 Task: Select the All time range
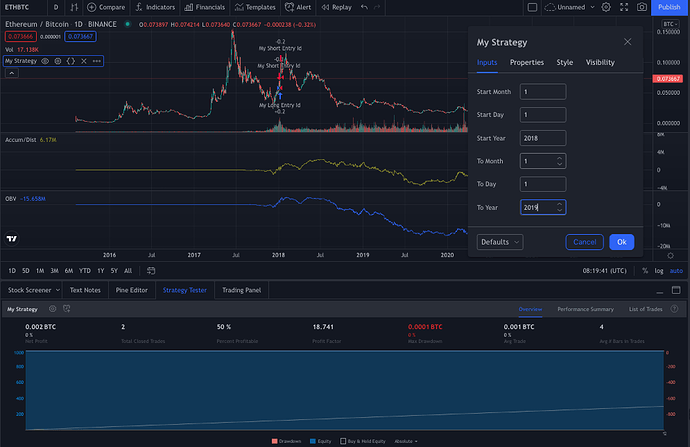pos(128,271)
